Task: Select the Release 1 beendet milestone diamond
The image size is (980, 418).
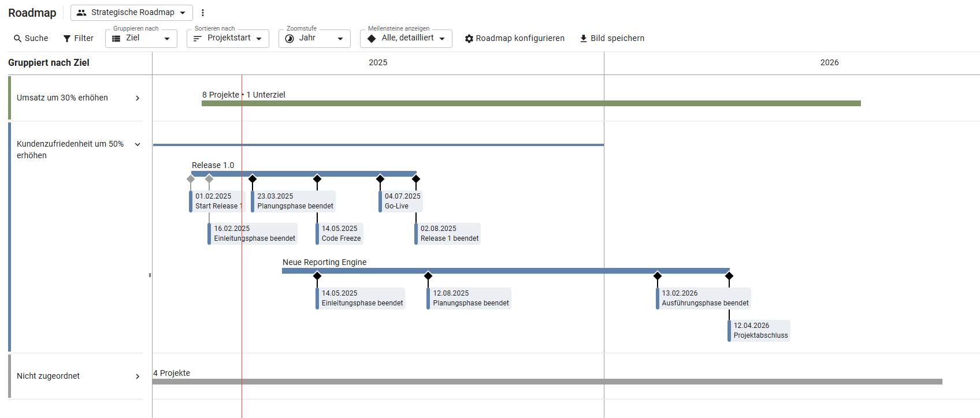Action: pos(416,179)
